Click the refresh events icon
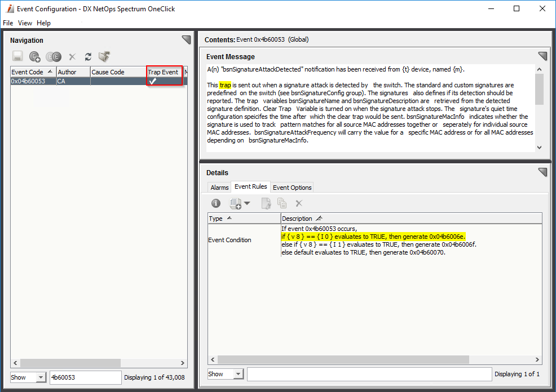Viewport: 556px width, 392px height. pyautogui.click(x=88, y=57)
